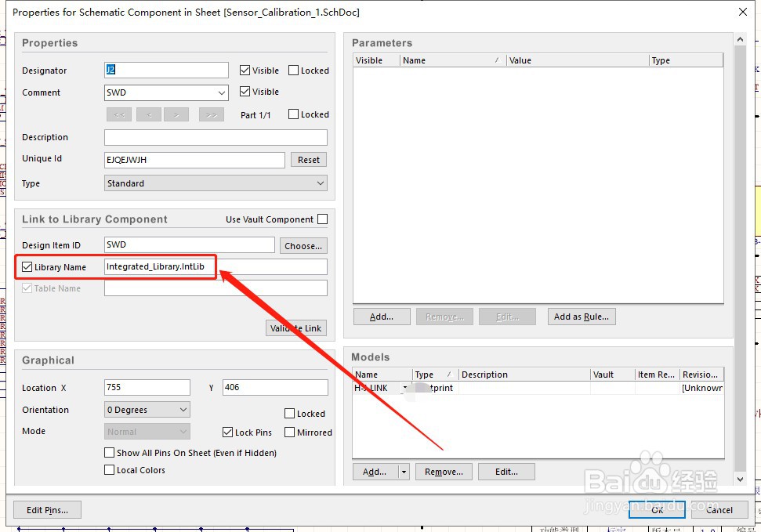Enable the Locked checkbox beside Part 1/1

[293, 114]
